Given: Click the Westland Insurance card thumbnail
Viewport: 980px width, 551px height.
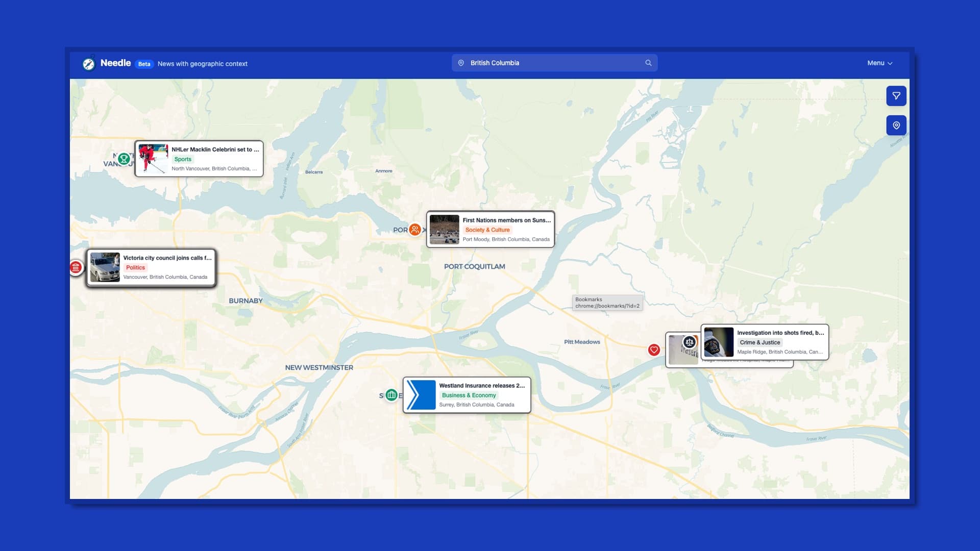Looking at the screenshot, I should click(x=421, y=395).
